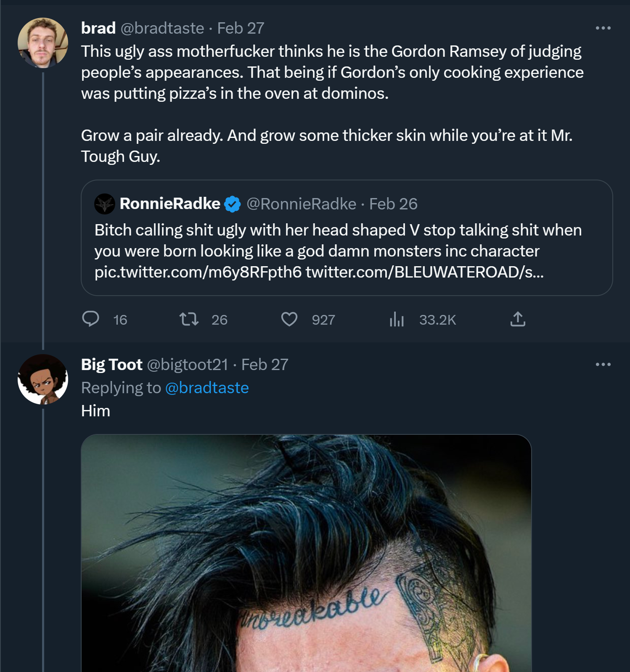Open the Feb 27 timestamp on brad's tweet
630x672 pixels.
click(241, 28)
